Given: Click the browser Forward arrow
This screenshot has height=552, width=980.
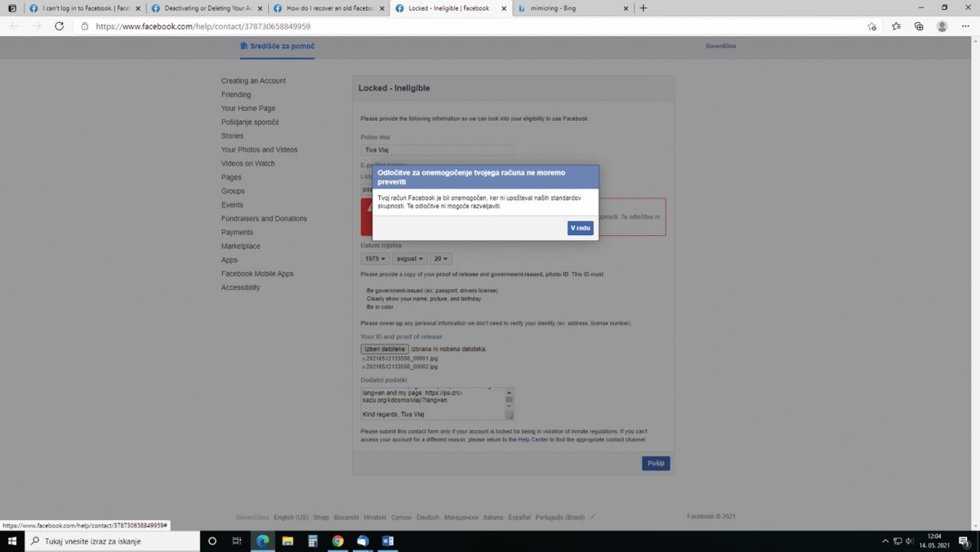Looking at the screenshot, I should 37,26.
